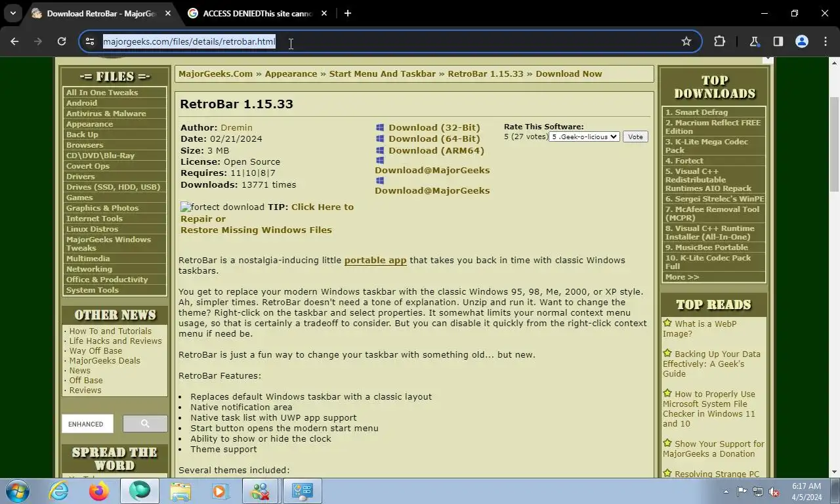Open the Android files category
Viewport: 840px width, 504px height.
[81, 103]
